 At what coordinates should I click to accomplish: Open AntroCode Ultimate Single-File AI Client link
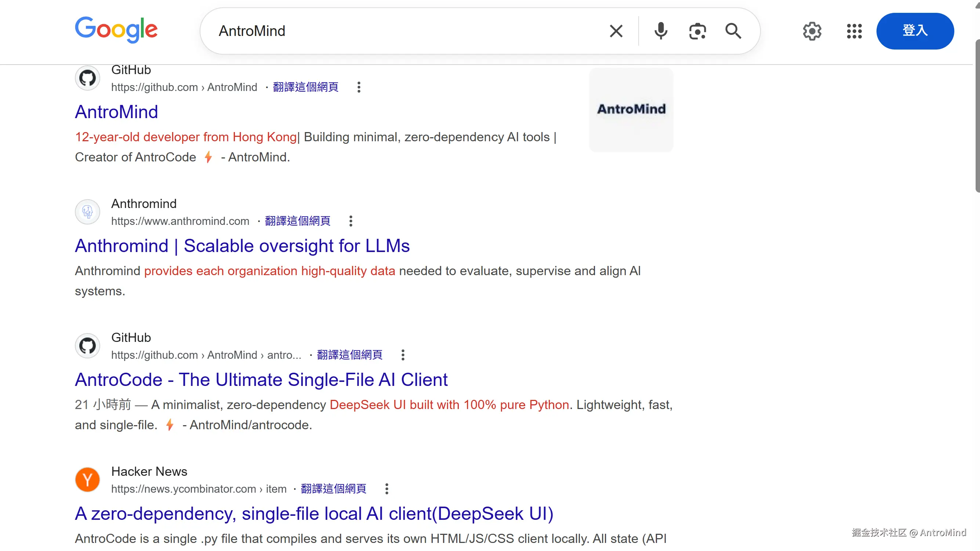(261, 380)
